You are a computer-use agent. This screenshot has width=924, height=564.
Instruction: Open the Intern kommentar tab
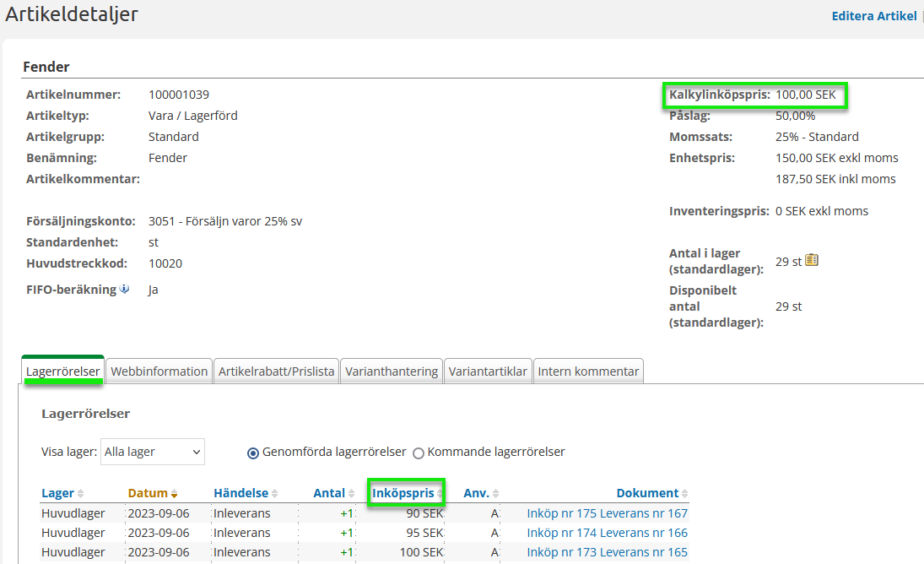(589, 371)
